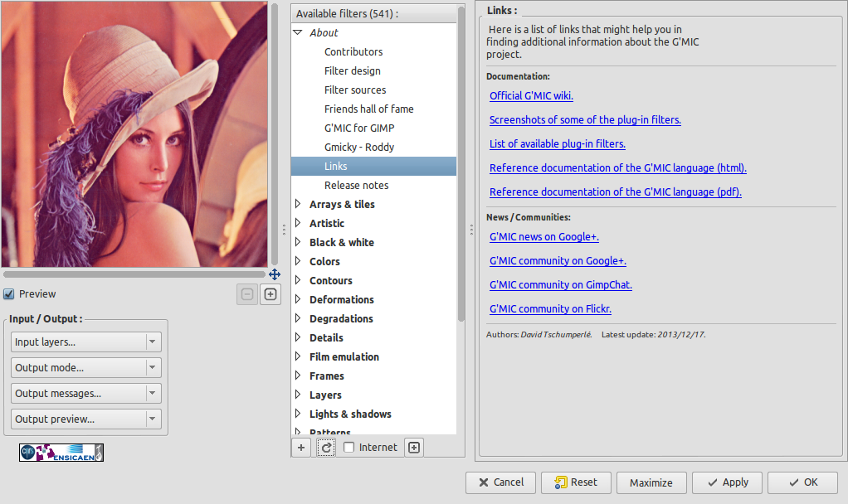The width and height of the screenshot is (848, 504).
Task: Open G'MIC language reference (html) link
Action: pyautogui.click(x=618, y=168)
